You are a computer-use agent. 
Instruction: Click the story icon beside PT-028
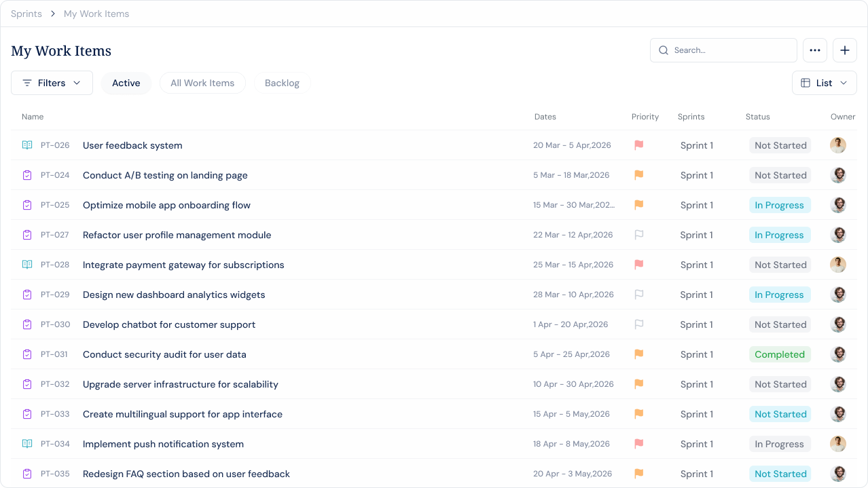[27, 265]
